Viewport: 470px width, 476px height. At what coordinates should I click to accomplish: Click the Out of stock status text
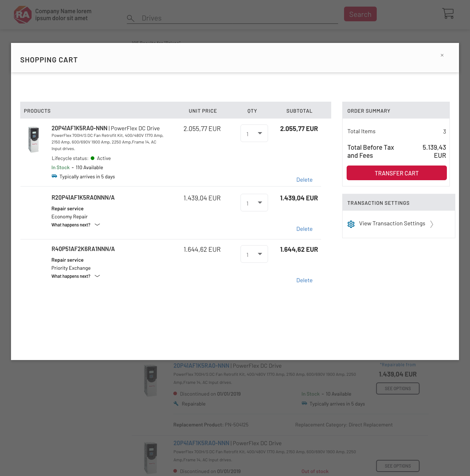click(315, 471)
